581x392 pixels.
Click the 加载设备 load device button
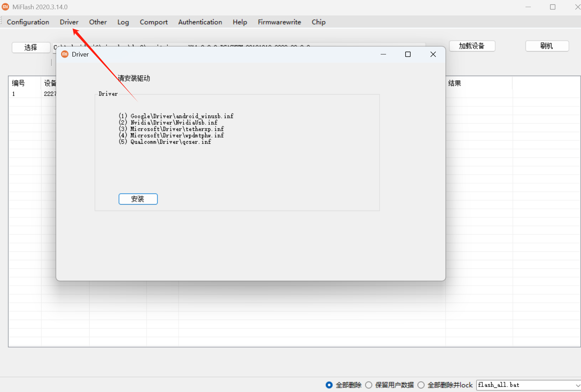[x=472, y=46]
